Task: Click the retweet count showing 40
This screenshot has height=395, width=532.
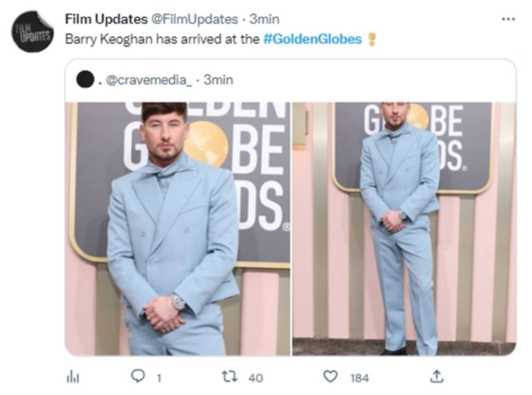Action: pyautogui.click(x=255, y=378)
